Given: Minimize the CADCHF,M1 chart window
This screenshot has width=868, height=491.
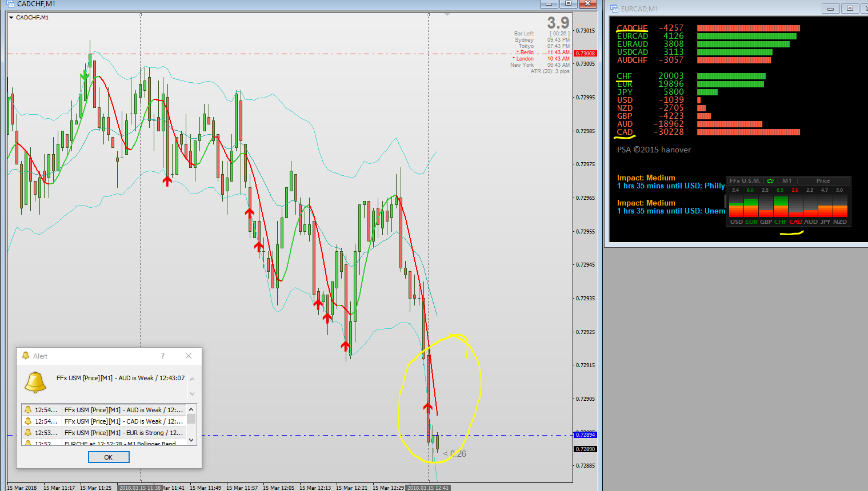Looking at the screenshot, I should point(549,4).
